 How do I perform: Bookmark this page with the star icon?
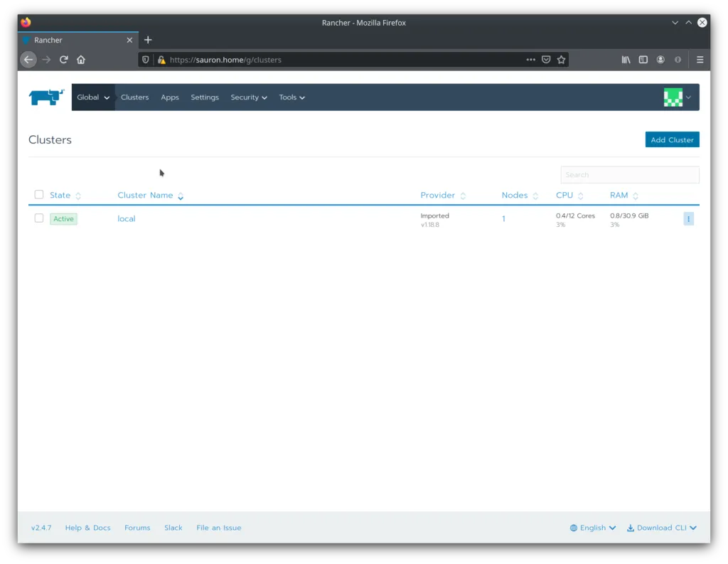coord(562,60)
